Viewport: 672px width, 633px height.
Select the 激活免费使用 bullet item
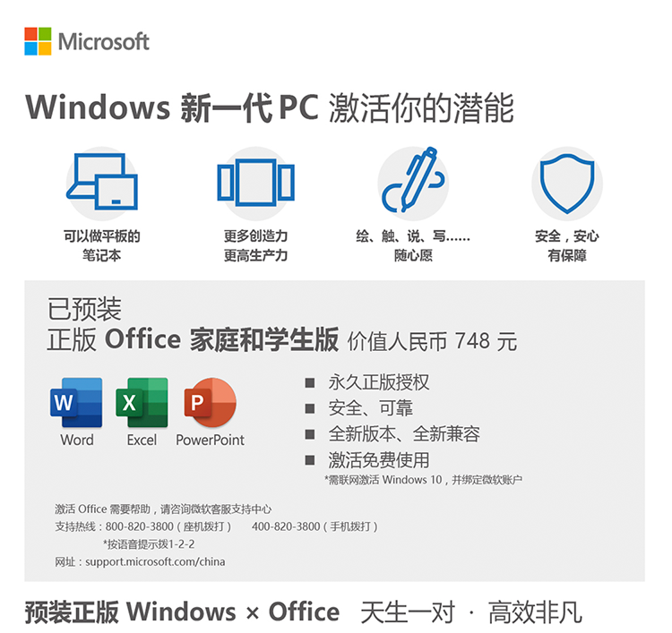point(367,460)
